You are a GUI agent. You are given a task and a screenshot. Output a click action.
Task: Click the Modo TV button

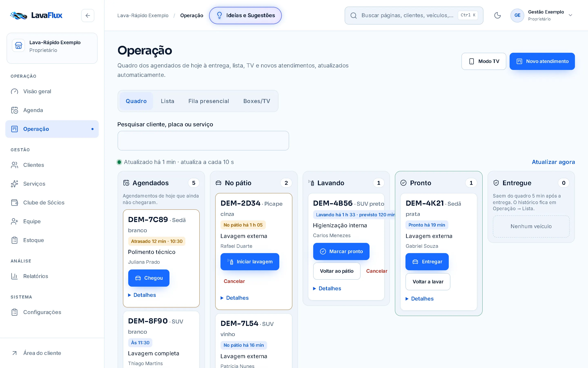(x=483, y=61)
